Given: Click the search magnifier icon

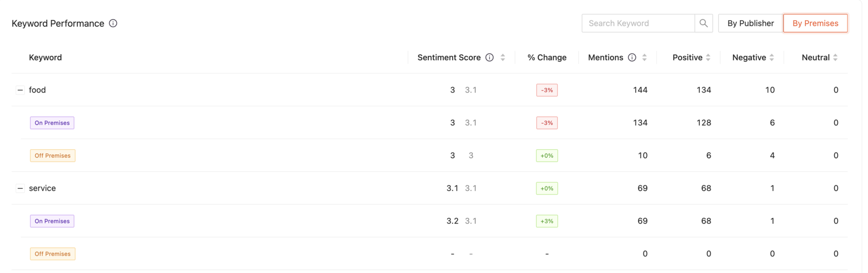Looking at the screenshot, I should pos(703,23).
